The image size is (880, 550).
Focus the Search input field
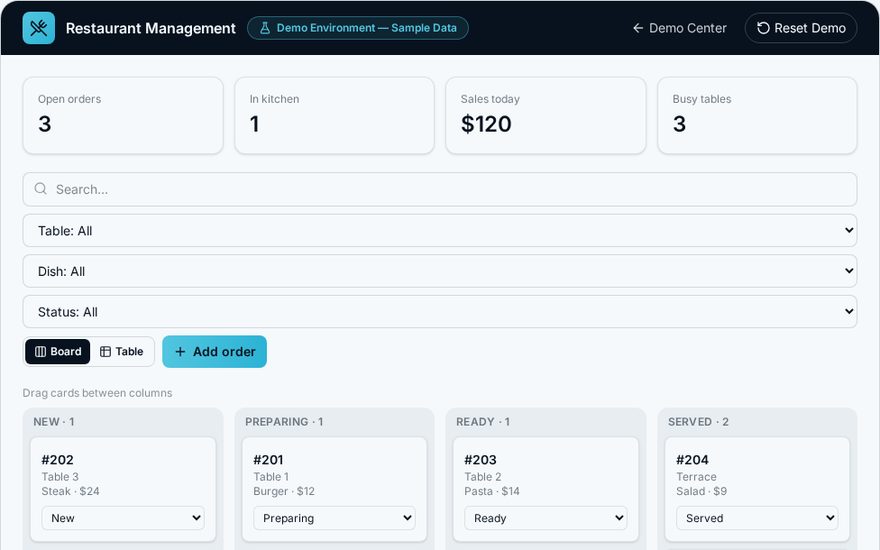point(440,189)
